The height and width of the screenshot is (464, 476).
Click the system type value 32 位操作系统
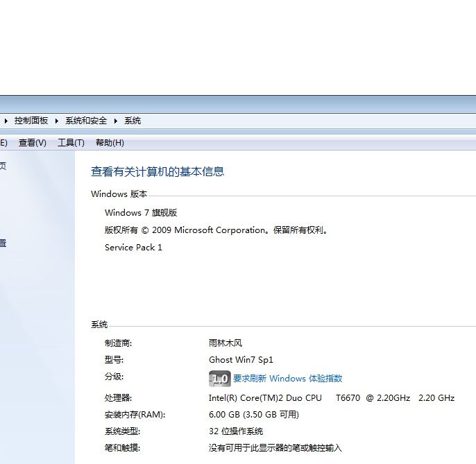[x=236, y=431]
